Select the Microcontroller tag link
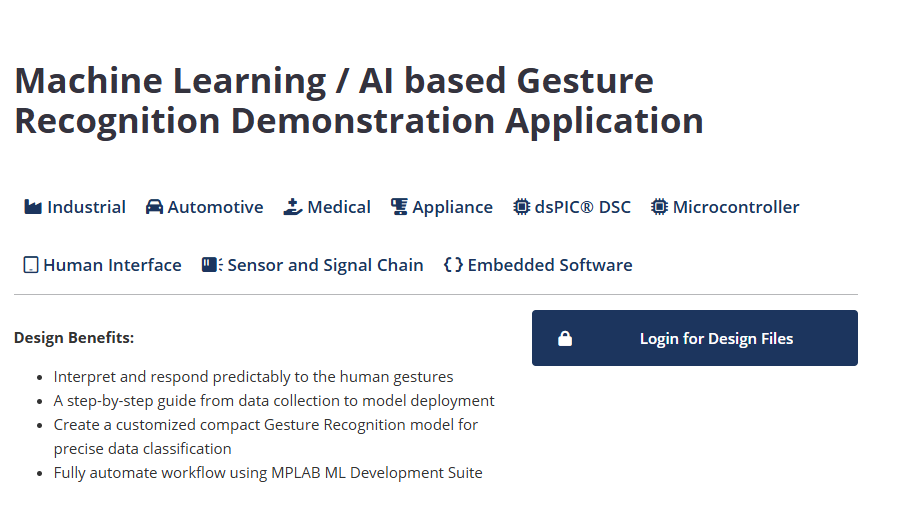902x507 pixels. [x=725, y=207]
